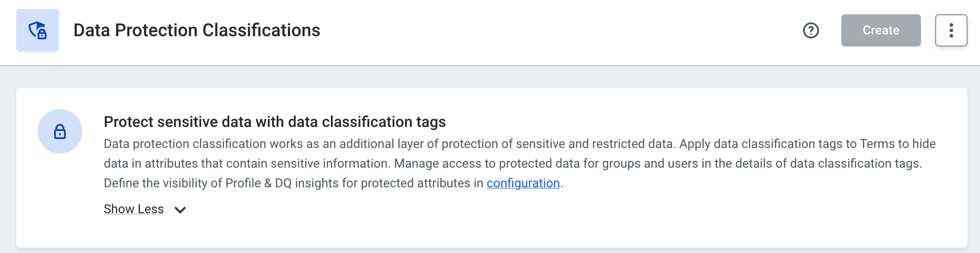Open the three-dot more options menu
This screenshot has width=980, height=253.
(x=951, y=30)
